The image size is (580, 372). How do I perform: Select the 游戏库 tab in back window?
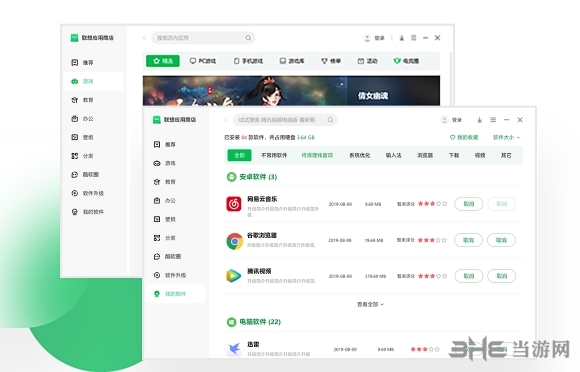pos(292,61)
